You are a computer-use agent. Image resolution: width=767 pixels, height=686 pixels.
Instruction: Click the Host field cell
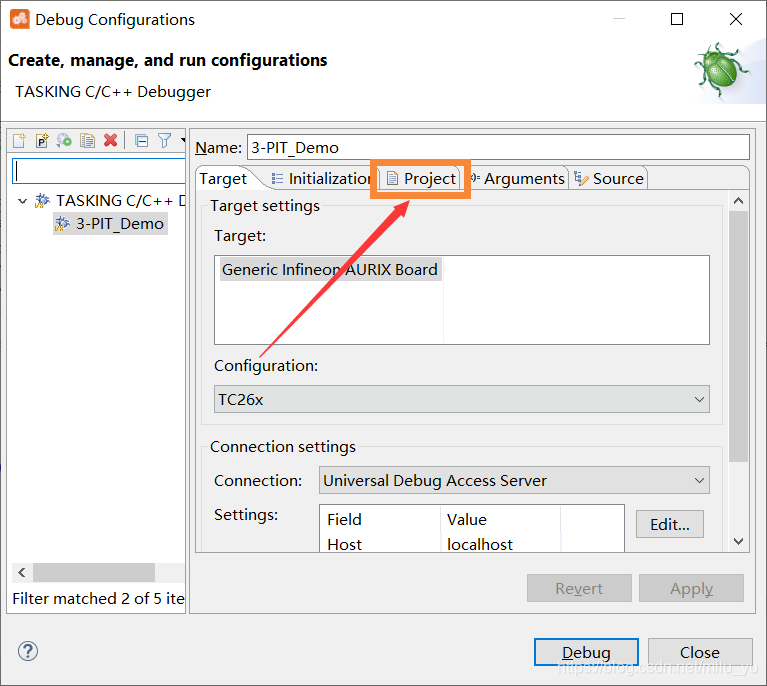point(381,545)
